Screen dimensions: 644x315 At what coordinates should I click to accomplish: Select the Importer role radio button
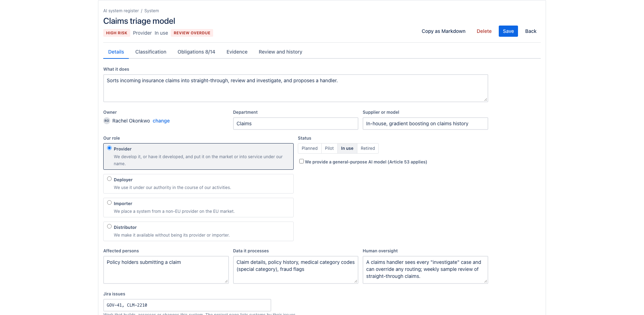pos(110,203)
